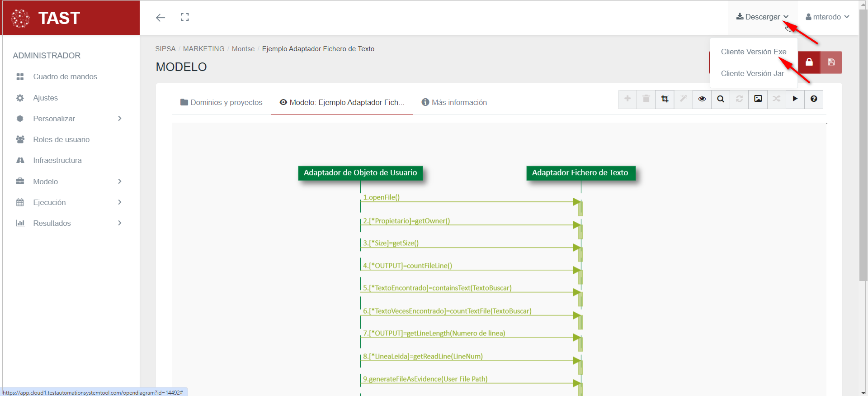The image size is (868, 396).
Task: Choose Cliente Versión Jar from menu
Action: coord(752,73)
